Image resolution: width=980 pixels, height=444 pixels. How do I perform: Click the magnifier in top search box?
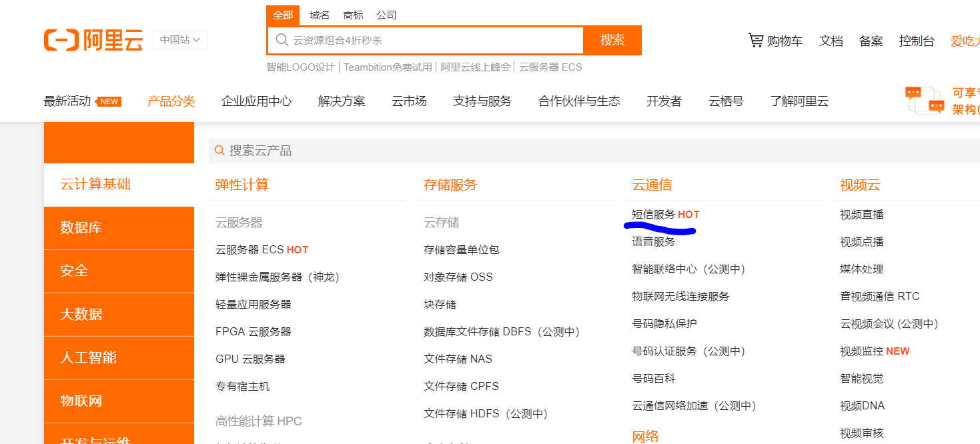[282, 40]
